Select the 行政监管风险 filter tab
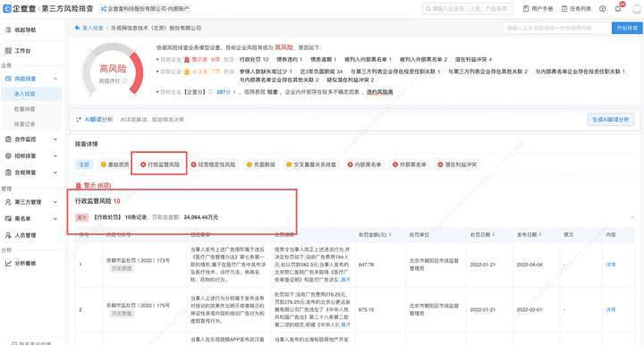This screenshot has height=345, width=644. point(160,164)
